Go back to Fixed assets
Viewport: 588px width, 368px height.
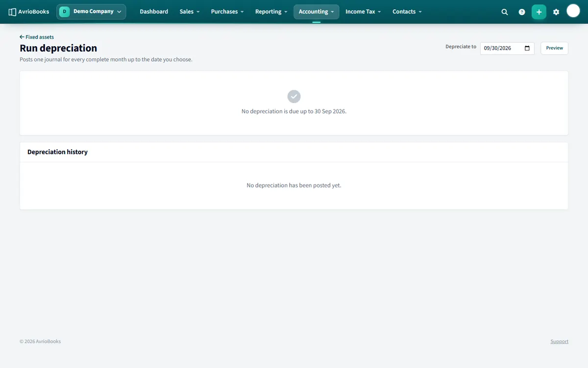click(37, 37)
